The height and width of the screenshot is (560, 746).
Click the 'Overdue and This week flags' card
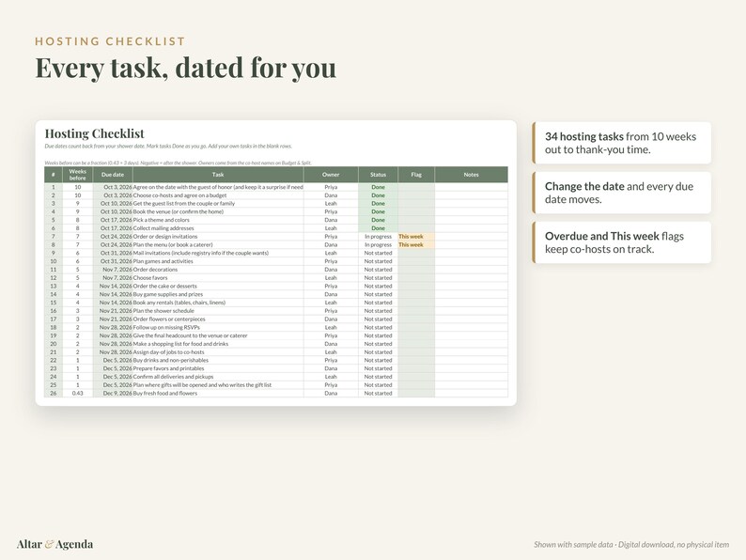click(622, 242)
